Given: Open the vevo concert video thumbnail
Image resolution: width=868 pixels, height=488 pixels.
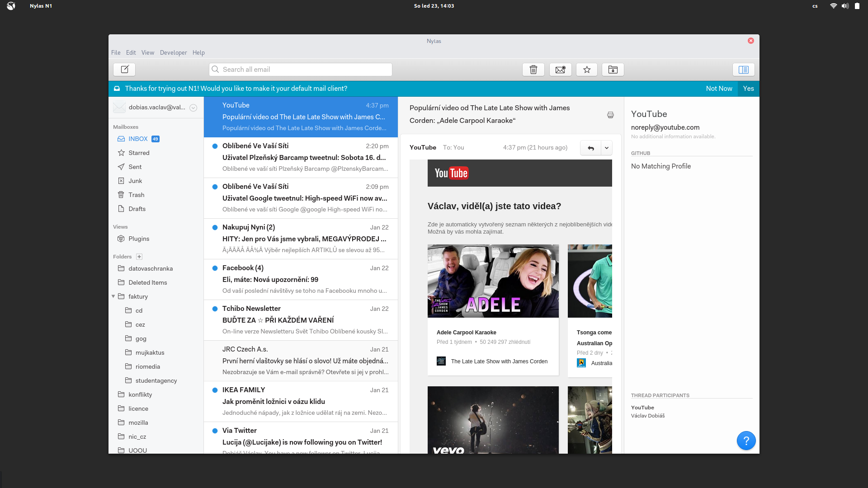Looking at the screenshot, I should tap(493, 420).
